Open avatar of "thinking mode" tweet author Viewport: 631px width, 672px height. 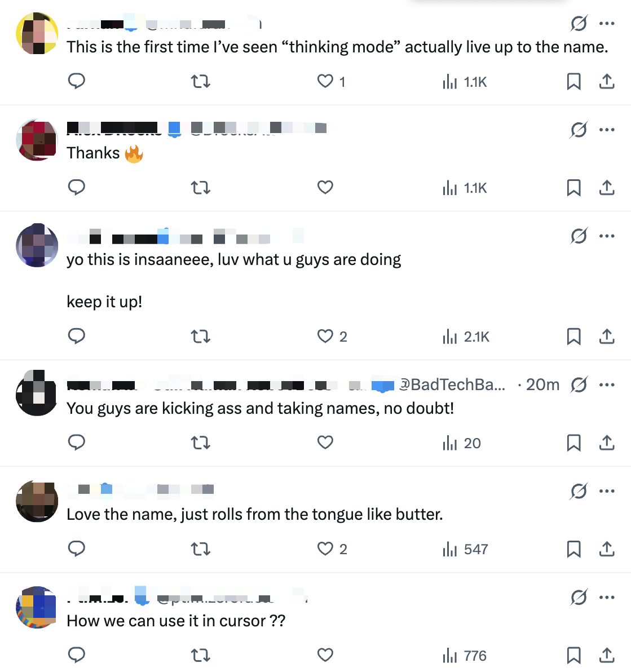[x=37, y=33]
